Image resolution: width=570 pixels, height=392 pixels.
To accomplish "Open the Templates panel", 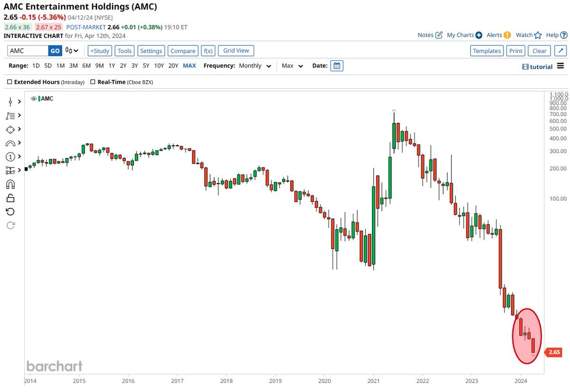I will pyautogui.click(x=486, y=50).
